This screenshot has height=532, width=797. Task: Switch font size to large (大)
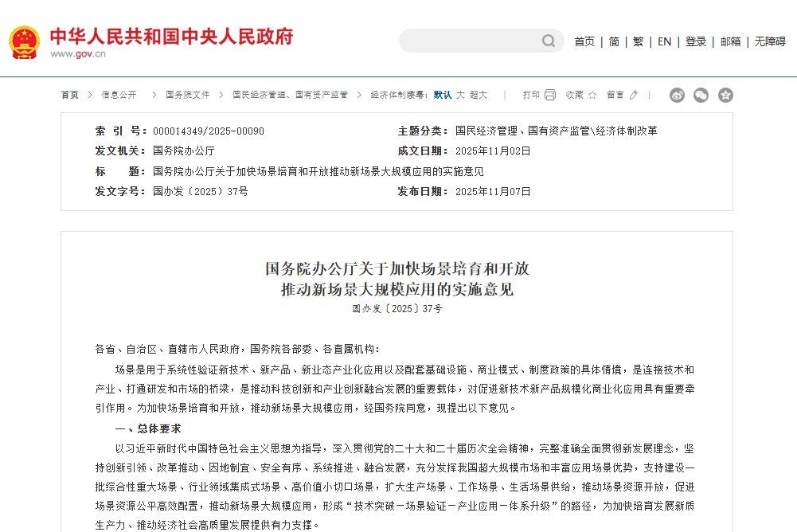460,95
